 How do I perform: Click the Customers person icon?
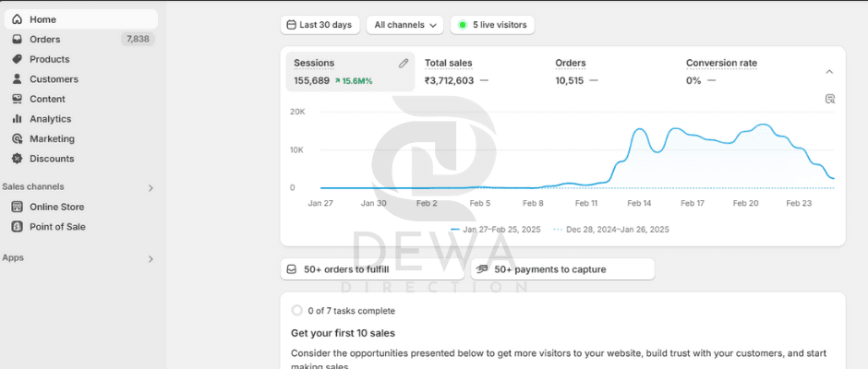[17, 79]
